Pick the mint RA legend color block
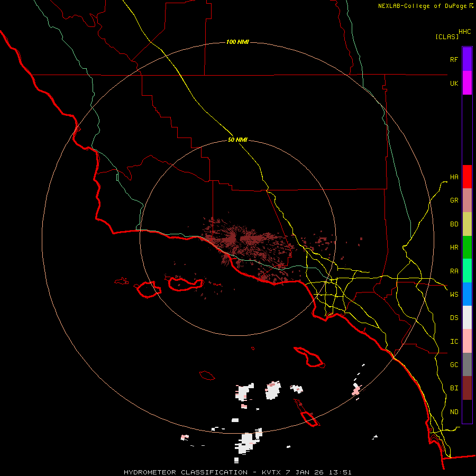The width and height of the screenshot is (476, 476). click(467, 271)
